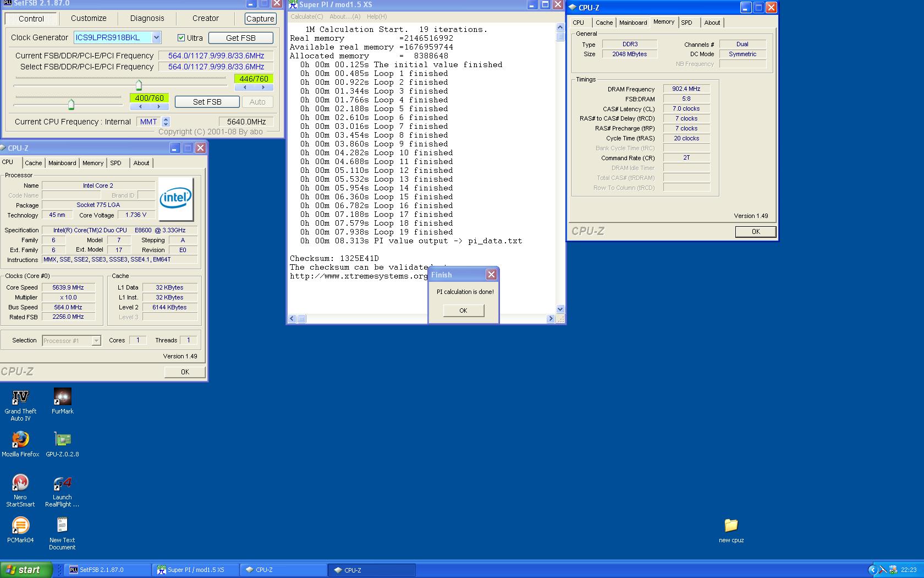Click the system tray expand arrow
The height and width of the screenshot is (578, 924).
click(x=872, y=570)
